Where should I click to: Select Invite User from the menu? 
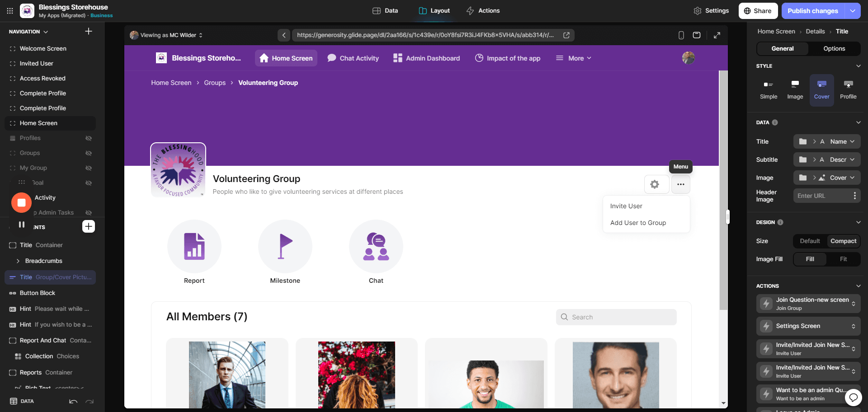[626, 206]
